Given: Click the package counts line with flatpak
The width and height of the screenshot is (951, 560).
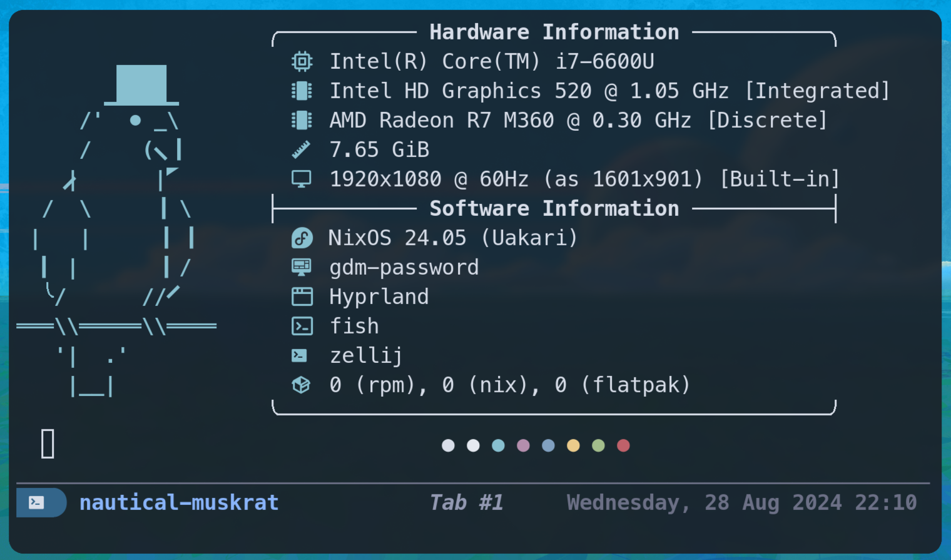Looking at the screenshot, I should pos(510,385).
